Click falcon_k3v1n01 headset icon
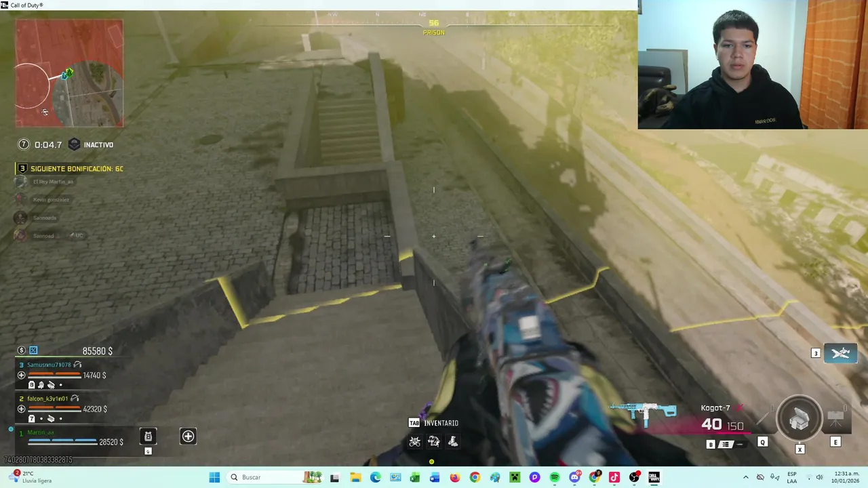 (x=75, y=399)
